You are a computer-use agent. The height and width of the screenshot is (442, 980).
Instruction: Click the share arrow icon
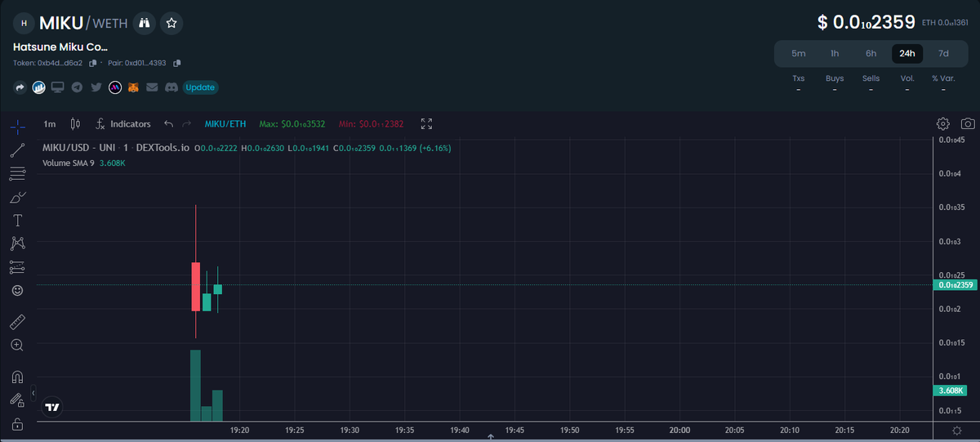[20, 87]
